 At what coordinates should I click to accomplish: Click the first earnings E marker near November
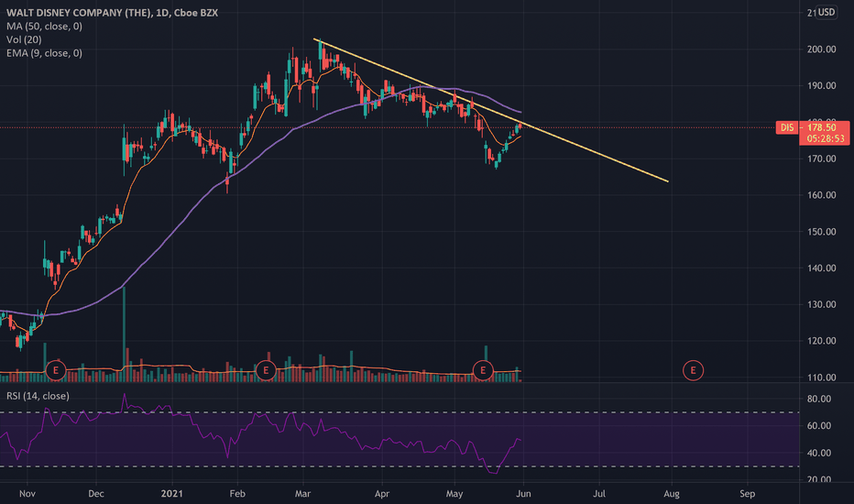click(x=56, y=370)
